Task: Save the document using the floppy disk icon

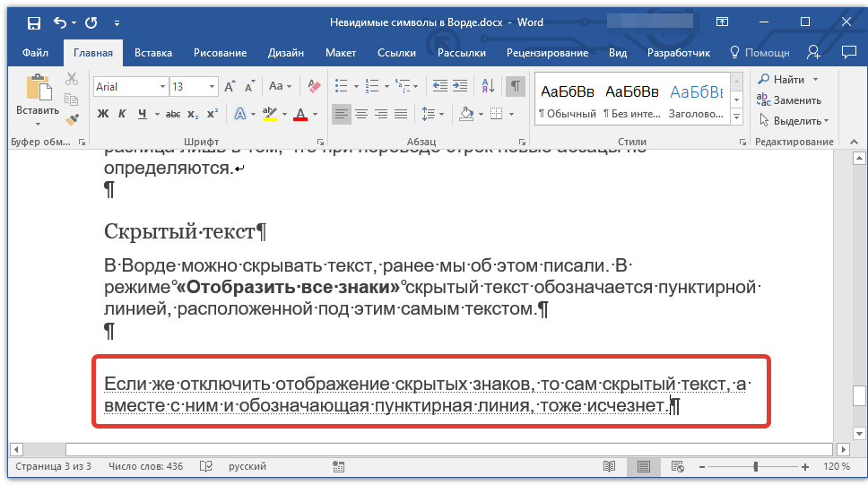Action: click(33, 22)
